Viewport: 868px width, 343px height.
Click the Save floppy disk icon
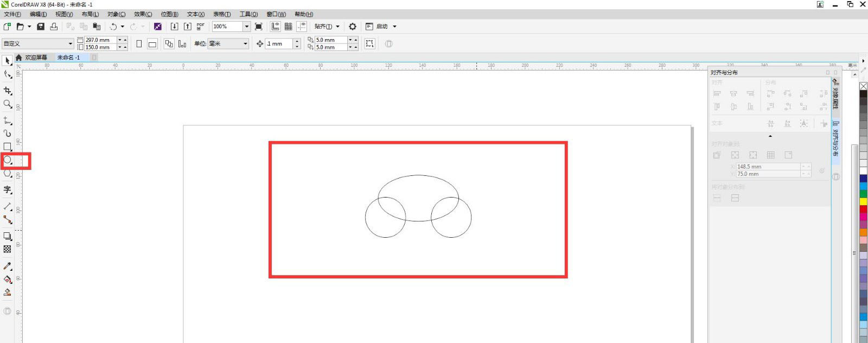(41, 27)
